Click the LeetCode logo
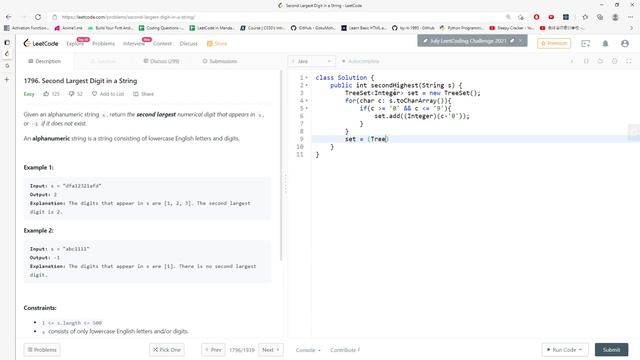Image resolution: width=640 pixels, height=360 pixels. (x=41, y=43)
